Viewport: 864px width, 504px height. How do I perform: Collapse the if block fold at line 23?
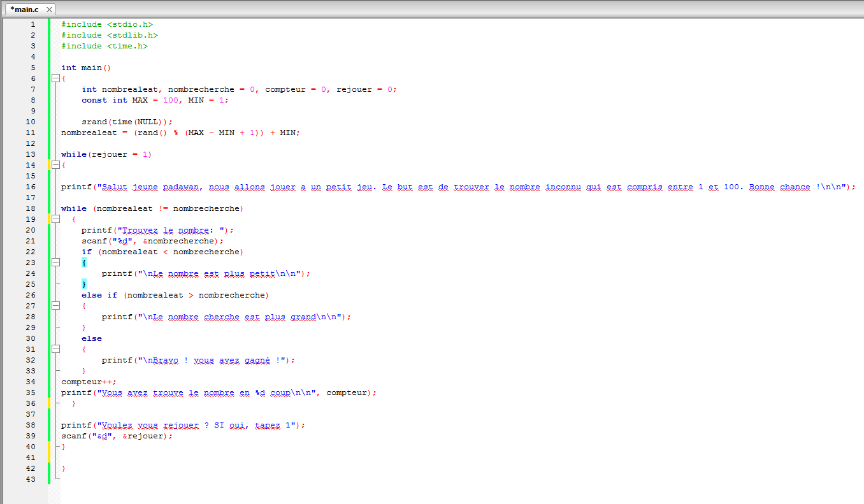55,263
